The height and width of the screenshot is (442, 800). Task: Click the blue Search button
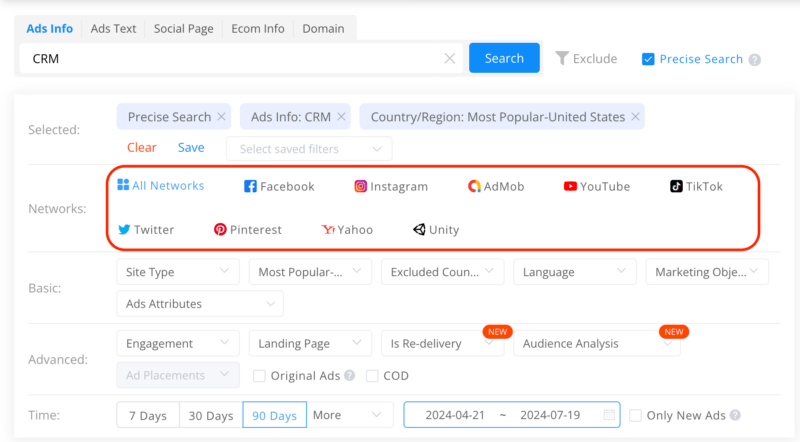click(504, 58)
